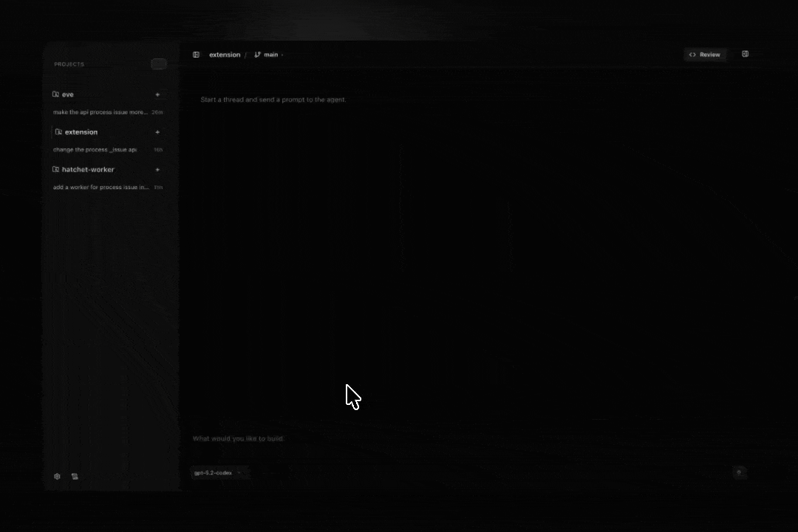Image resolution: width=798 pixels, height=532 pixels.
Task: Open the gpt-5.2-codex model dropdown
Action: pyautogui.click(x=216, y=473)
